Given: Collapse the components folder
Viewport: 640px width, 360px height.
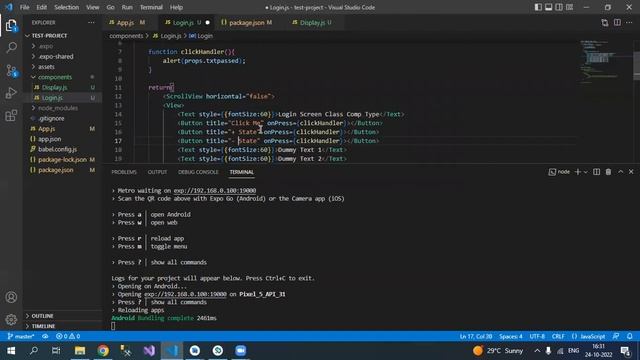Looking at the screenshot, I should pos(55,77).
